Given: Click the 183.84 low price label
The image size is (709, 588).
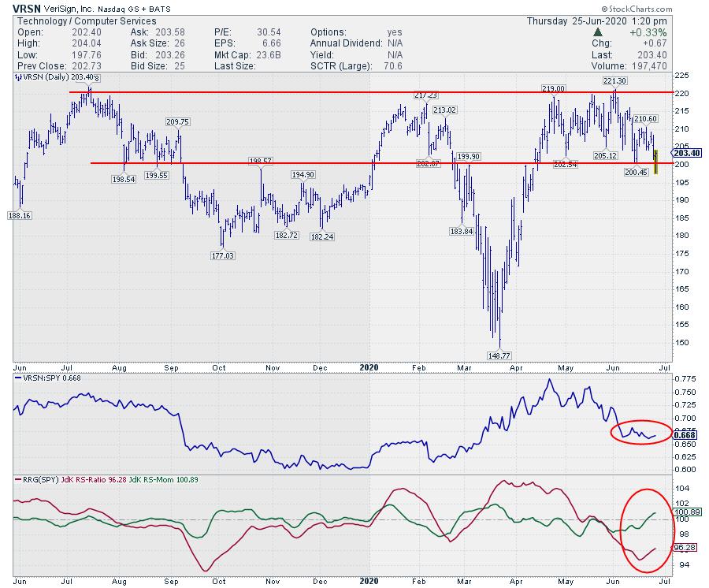Looking at the screenshot, I should click(x=462, y=231).
